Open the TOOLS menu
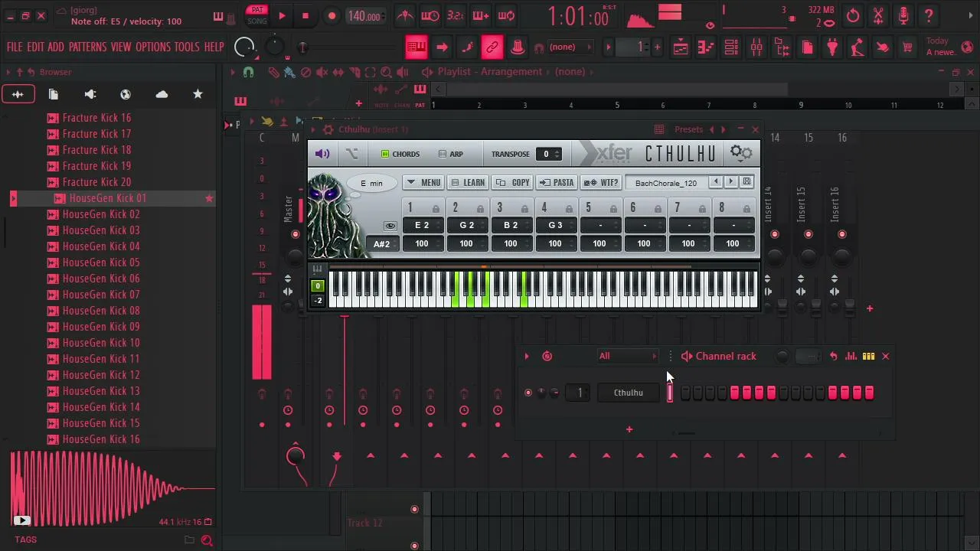This screenshot has width=980, height=551. pos(187,47)
